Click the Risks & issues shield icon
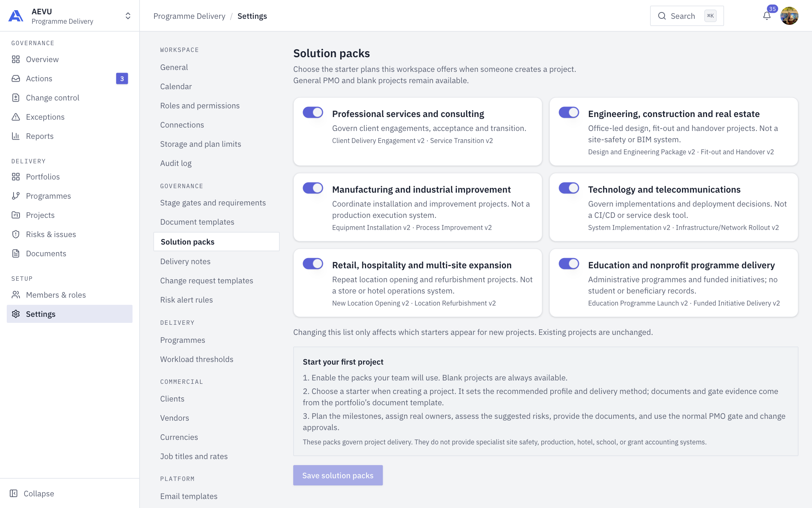The width and height of the screenshot is (812, 508). click(x=16, y=234)
